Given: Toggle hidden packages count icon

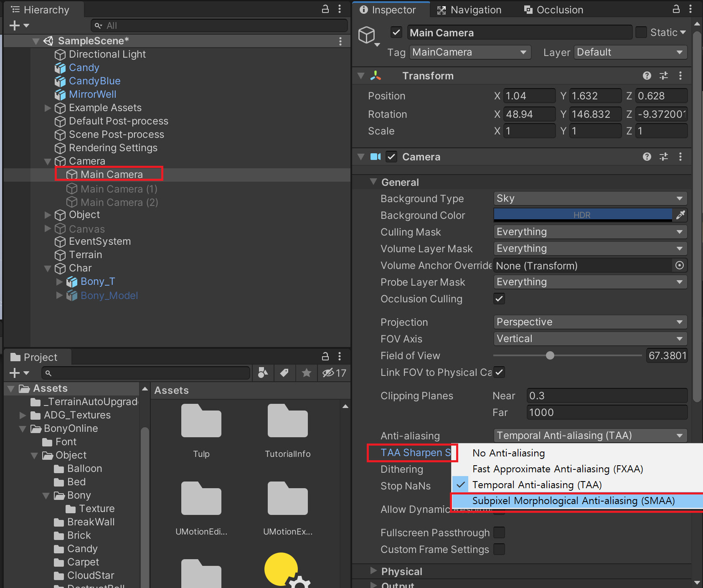Looking at the screenshot, I should pos(334,373).
